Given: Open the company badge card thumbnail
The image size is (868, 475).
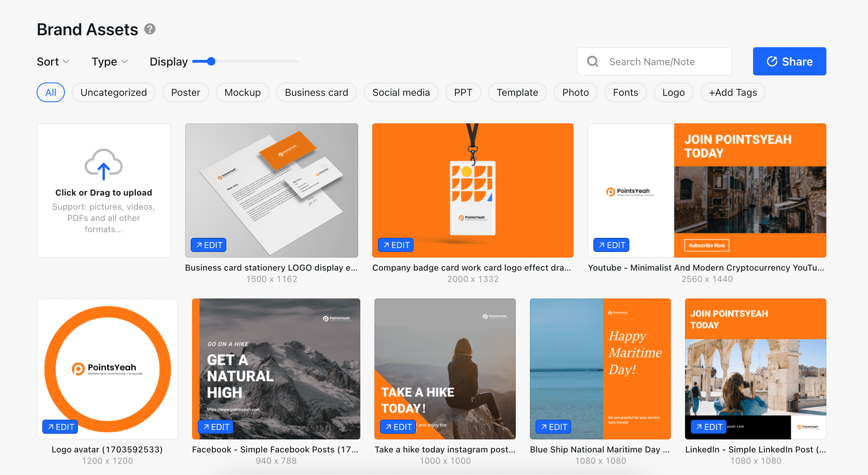Looking at the screenshot, I should [x=473, y=190].
